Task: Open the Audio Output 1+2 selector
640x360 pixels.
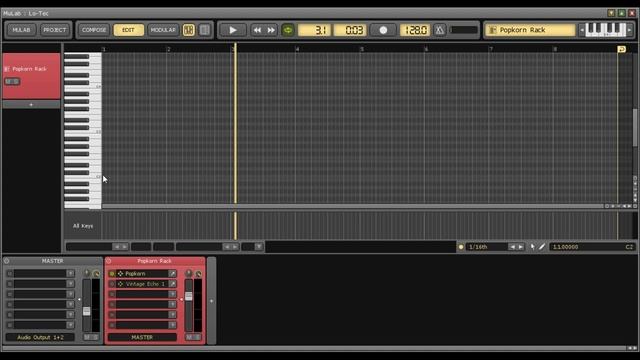Action: click(x=40, y=338)
